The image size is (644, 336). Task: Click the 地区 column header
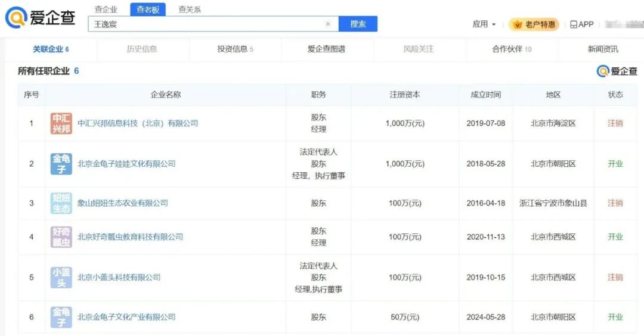(x=553, y=95)
